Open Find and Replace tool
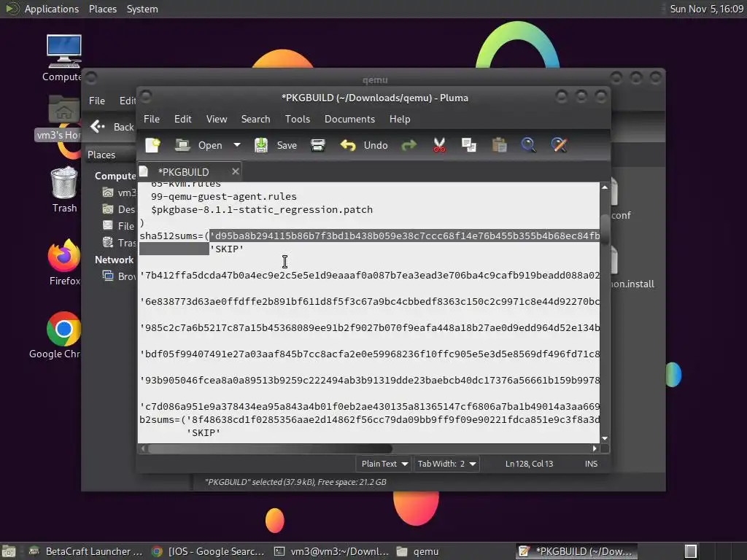 560,145
